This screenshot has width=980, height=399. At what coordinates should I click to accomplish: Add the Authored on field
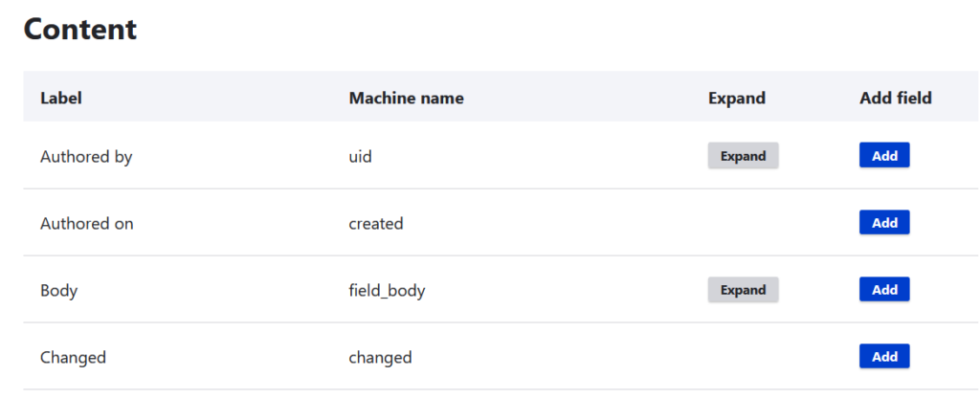pos(884,223)
